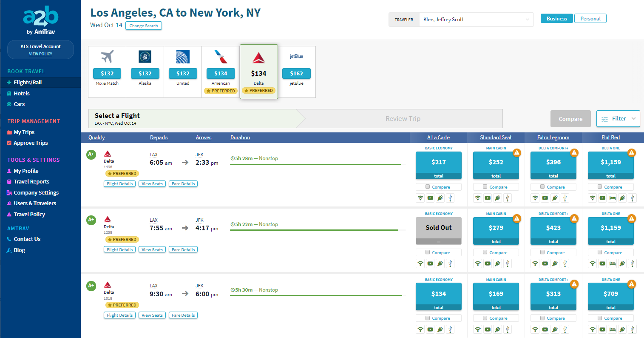Click the warning icon on the $396 Delta Comfort+ fare

coord(574,153)
